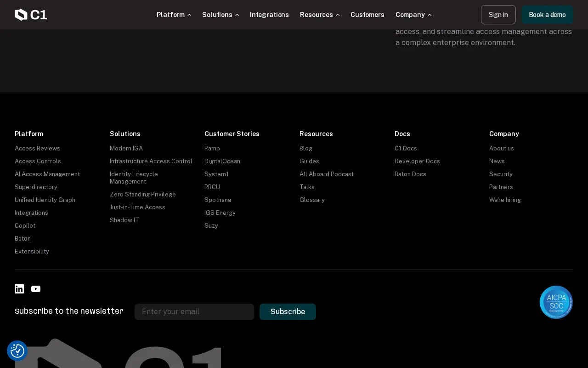Open Baton Docs link
The height and width of the screenshot is (368, 588).
click(x=410, y=174)
